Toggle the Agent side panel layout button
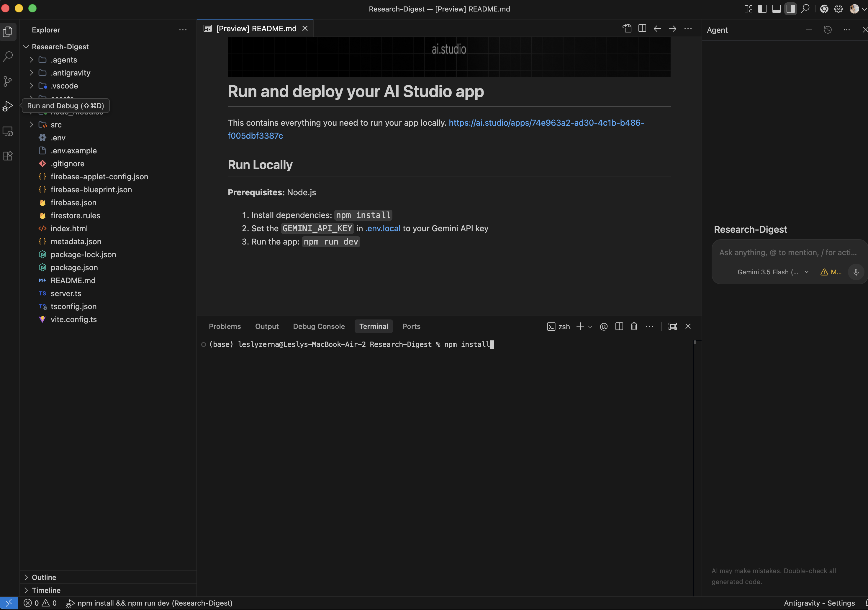 790,9
